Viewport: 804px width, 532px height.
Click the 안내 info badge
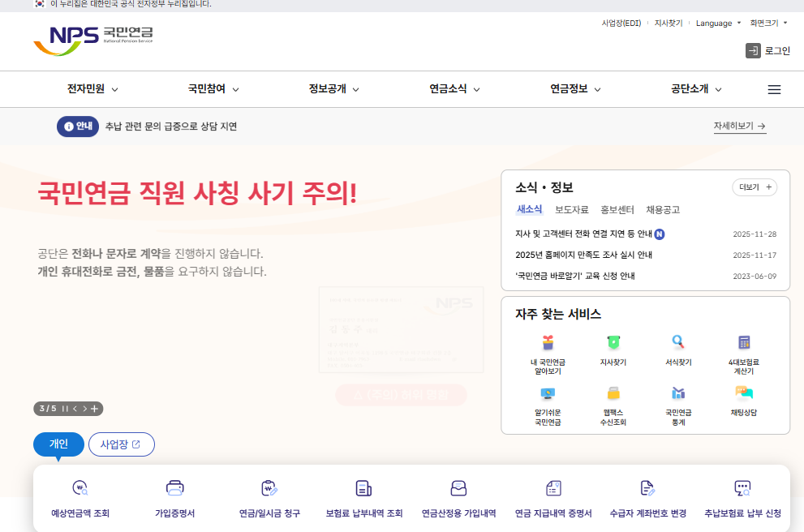click(x=78, y=126)
